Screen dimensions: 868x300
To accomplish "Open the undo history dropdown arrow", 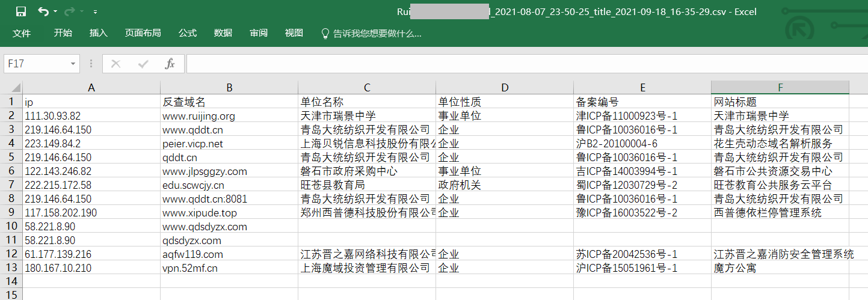I will click(x=55, y=11).
